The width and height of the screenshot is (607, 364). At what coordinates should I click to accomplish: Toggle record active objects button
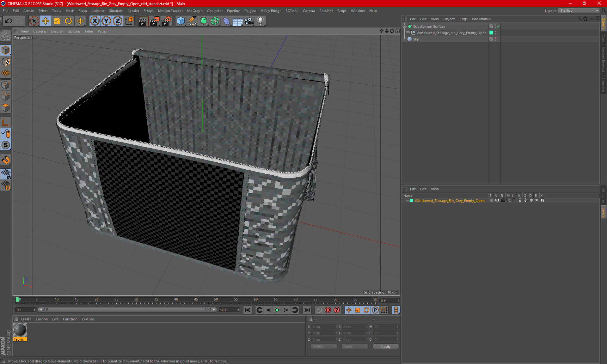pos(319,310)
